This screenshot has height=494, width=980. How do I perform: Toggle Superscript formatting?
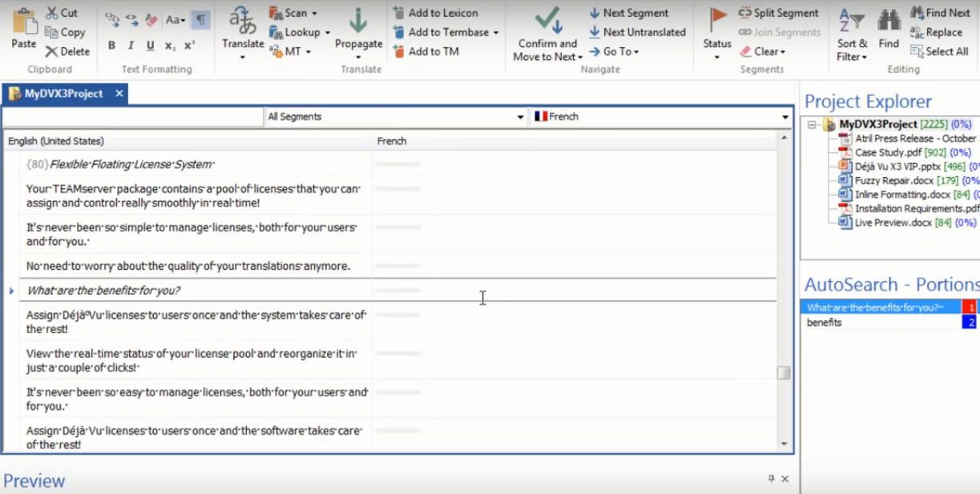(x=189, y=46)
